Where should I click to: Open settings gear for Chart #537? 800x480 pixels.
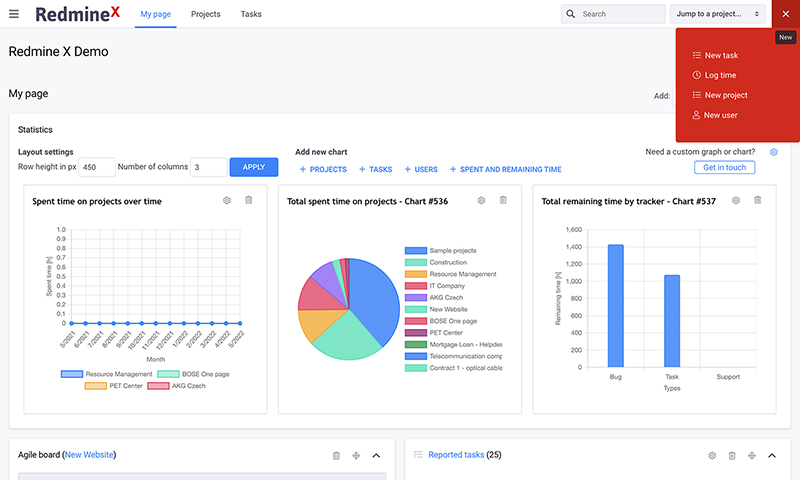point(736,200)
